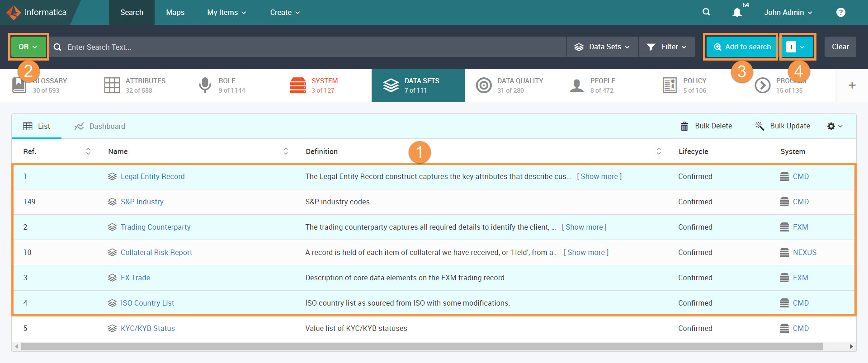Image resolution: width=868 pixels, height=363 pixels.
Task: Go to the Maps tab
Action: click(175, 12)
